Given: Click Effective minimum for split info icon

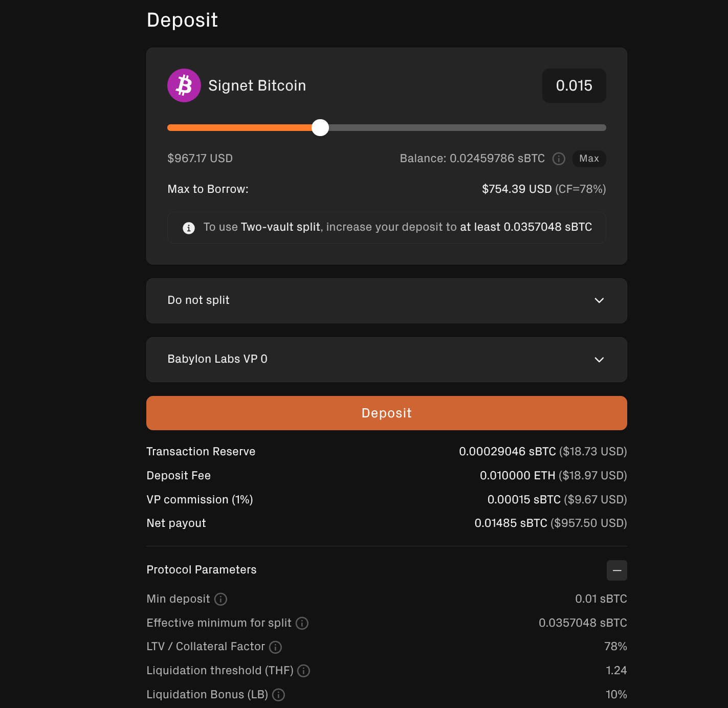Looking at the screenshot, I should click(302, 623).
